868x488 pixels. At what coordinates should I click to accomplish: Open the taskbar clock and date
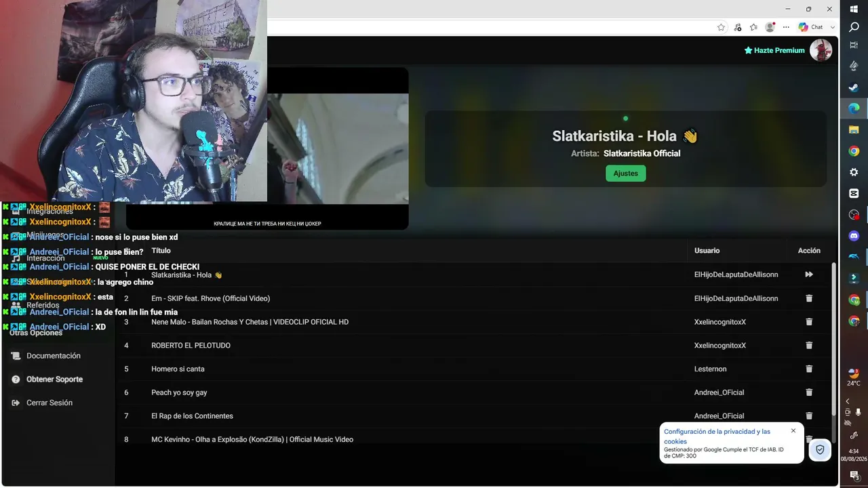[854, 455]
